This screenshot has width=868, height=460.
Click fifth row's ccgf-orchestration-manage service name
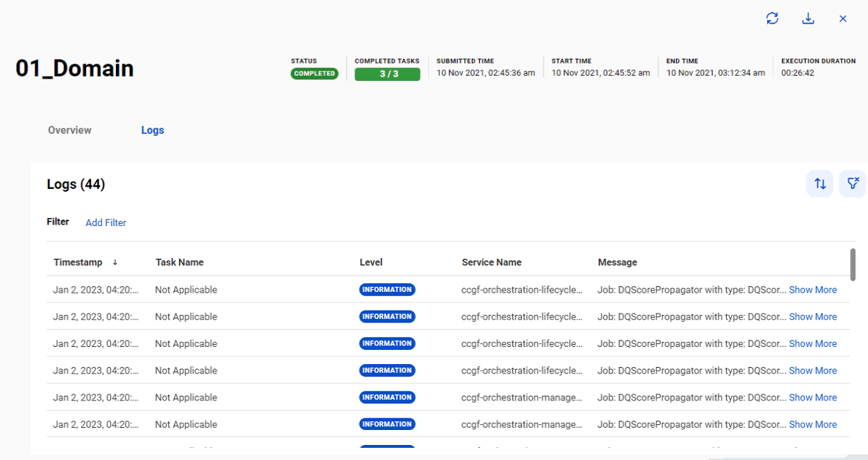(x=522, y=398)
